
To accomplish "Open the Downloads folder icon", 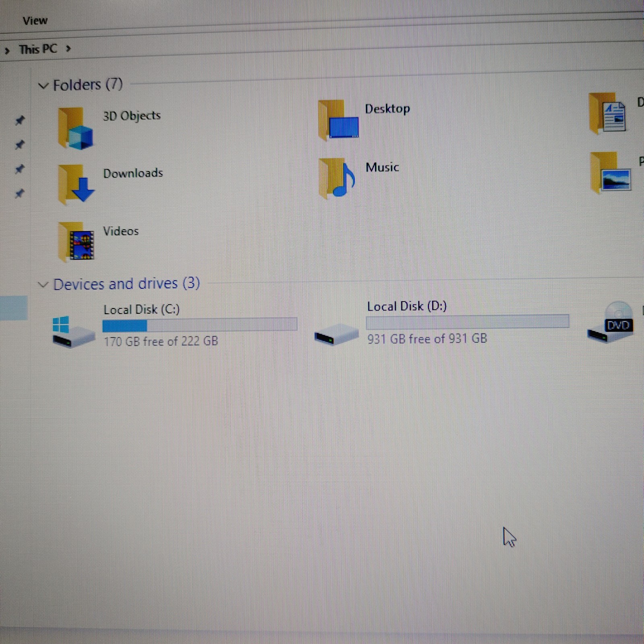I will click(76, 184).
